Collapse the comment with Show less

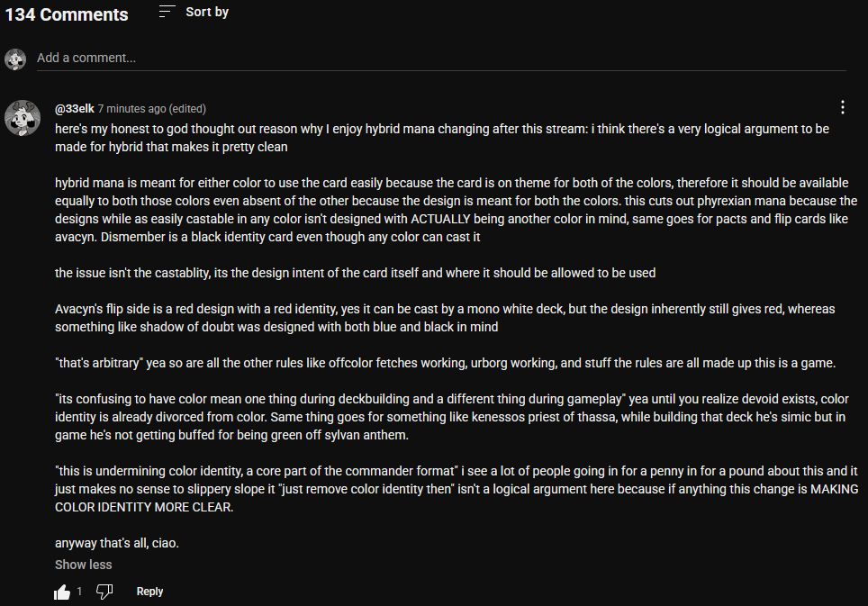pyautogui.click(x=83, y=565)
